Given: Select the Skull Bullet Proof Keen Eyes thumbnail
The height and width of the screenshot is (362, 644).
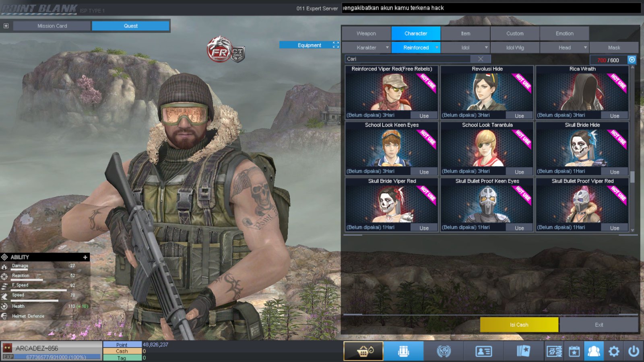Looking at the screenshot, I should (487, 204).
